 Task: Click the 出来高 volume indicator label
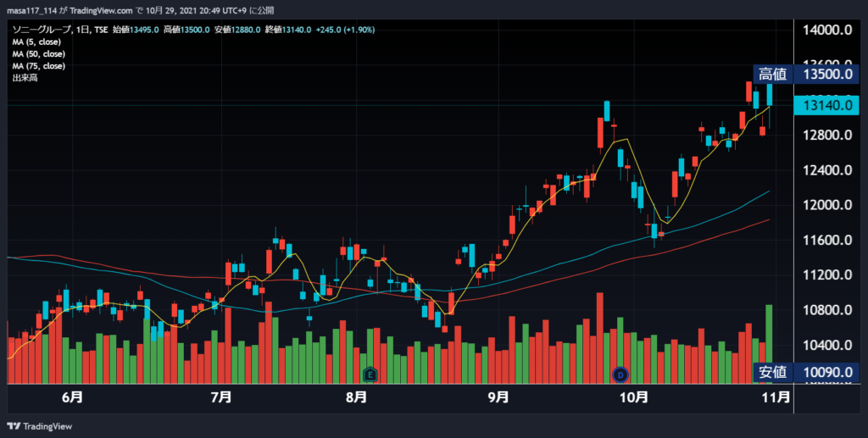click(23, 78)
